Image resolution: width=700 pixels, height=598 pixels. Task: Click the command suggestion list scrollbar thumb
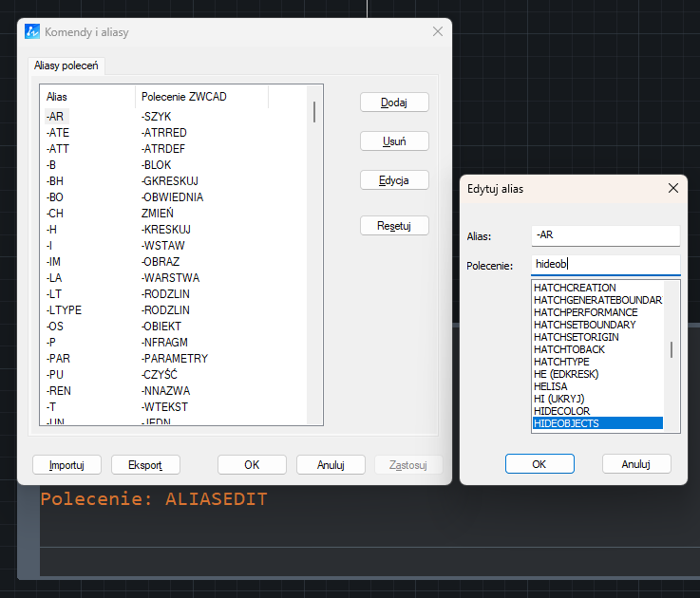click(x=672, y=350)
